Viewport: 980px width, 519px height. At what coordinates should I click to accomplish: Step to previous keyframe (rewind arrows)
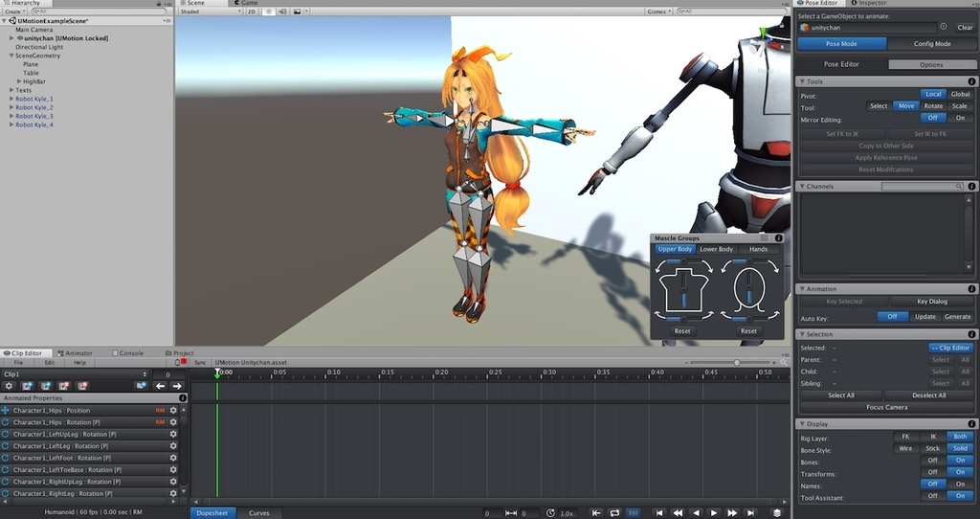[x=678, y=512]
